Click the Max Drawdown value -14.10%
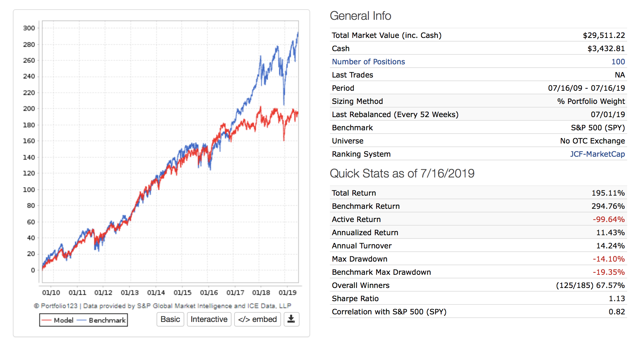Viewport: 644px width, 349px height. click(x=608, y=259)
